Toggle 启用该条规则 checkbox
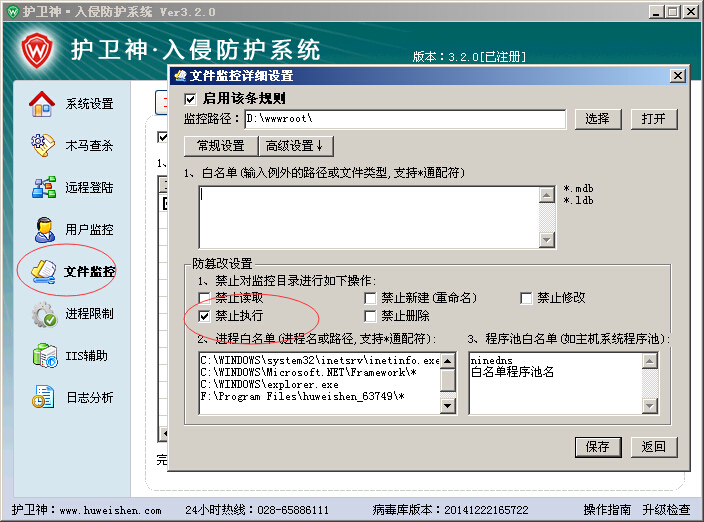Image resolution: width=704 pixels, height=522 pixels. (x=190, y=99)
